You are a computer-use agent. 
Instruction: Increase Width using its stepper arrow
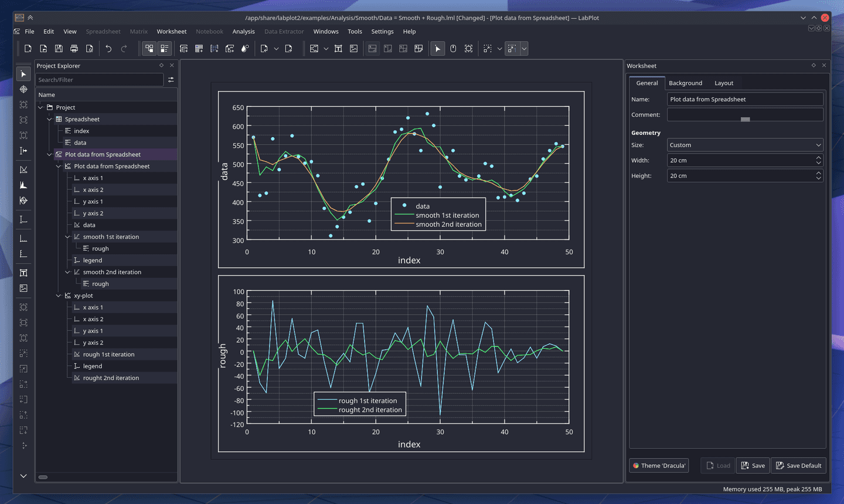pos(818,157)
